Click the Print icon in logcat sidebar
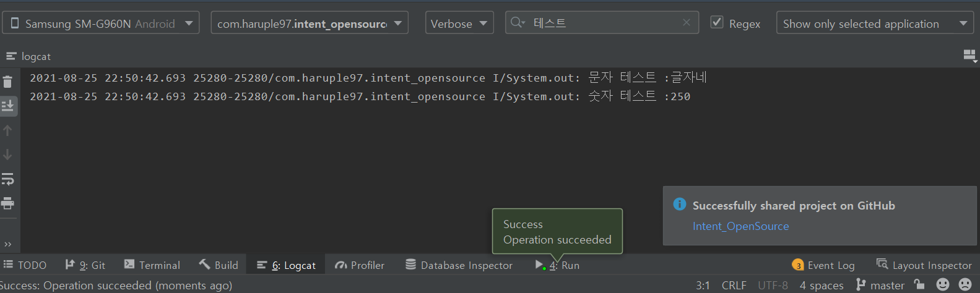This screenshot has height=293, width=980. tap(7, 203)
